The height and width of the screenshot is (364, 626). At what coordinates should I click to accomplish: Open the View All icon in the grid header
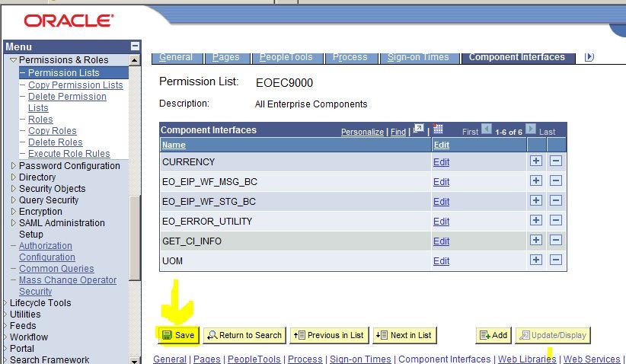coord(418,129)
